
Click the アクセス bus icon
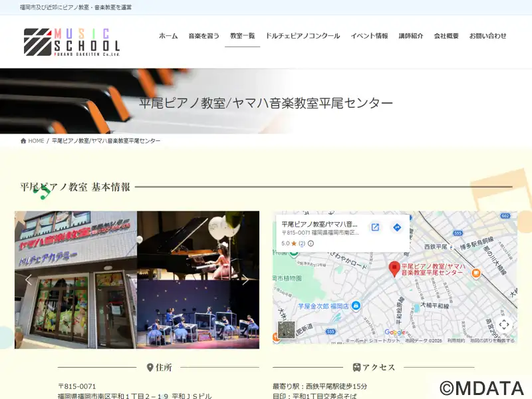[356, 368]
